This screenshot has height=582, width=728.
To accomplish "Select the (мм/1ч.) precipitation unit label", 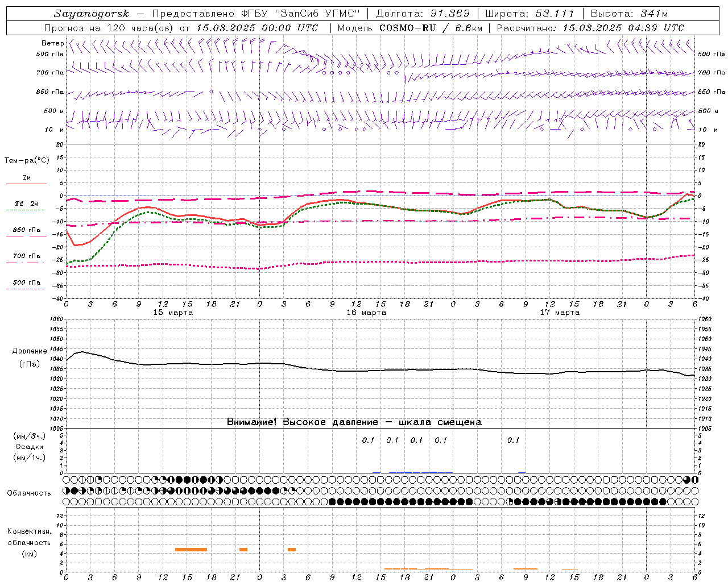I will [x=29, y=458].
